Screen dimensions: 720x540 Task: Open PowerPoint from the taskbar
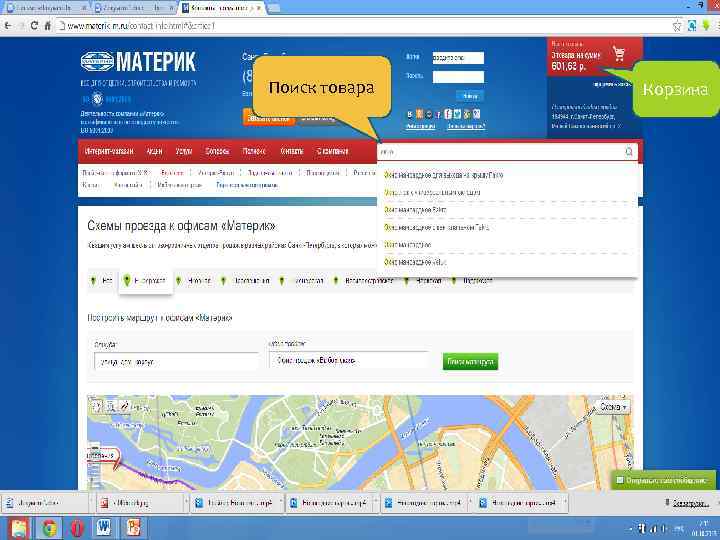point(133,528)
